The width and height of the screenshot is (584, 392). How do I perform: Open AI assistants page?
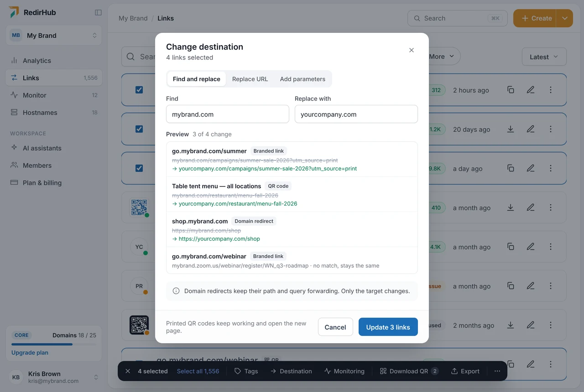click(54, 148)
